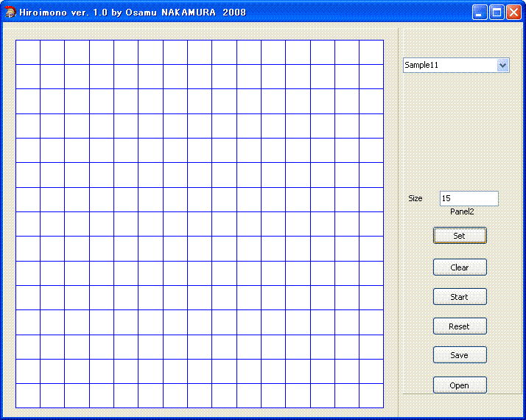Click the Panel2 label

[462, 211]
